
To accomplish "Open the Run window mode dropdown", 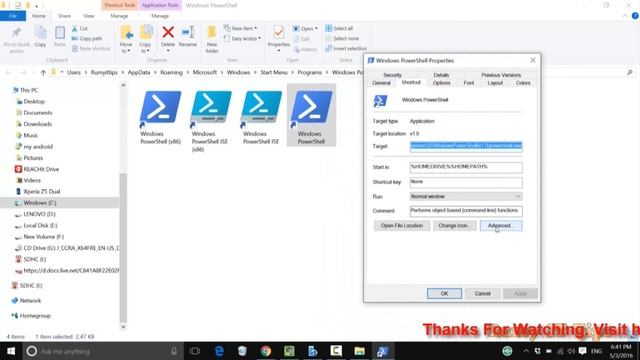I will [x=466, y=197].
